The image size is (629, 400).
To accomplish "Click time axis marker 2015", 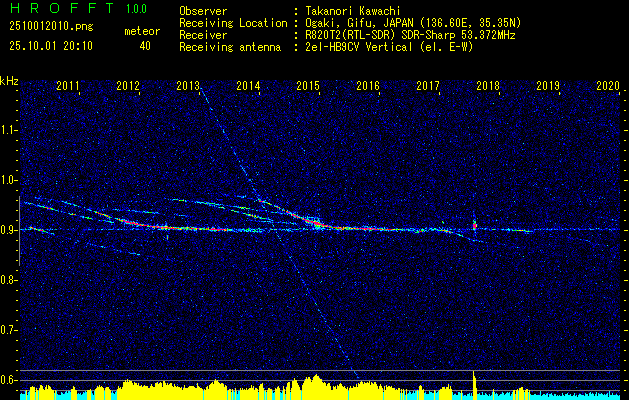I will click(x=308, y=85).
